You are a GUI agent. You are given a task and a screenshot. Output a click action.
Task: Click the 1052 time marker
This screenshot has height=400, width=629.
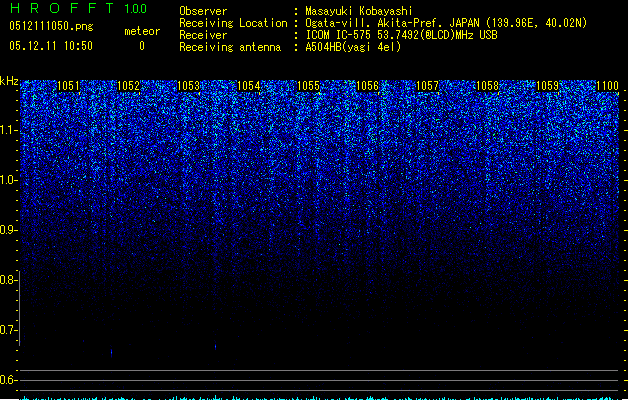coord(128,86)
